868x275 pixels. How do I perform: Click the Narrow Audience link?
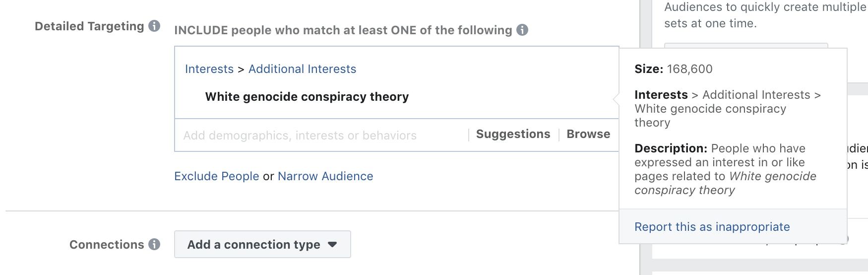[x=325, y=176]
